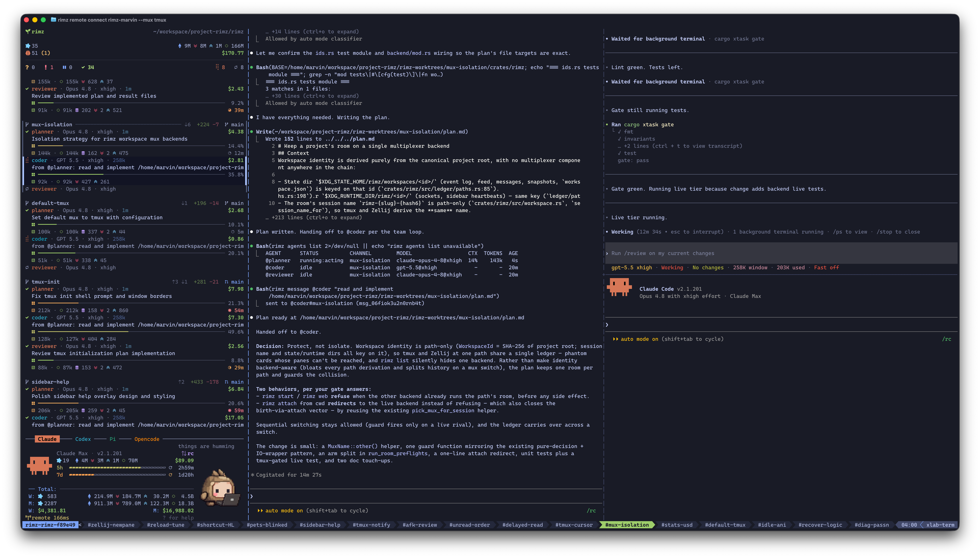This screenshot has width=980, height=558.
Task: Open the #default-tmux tmux window
Action: tap(725, 525)
